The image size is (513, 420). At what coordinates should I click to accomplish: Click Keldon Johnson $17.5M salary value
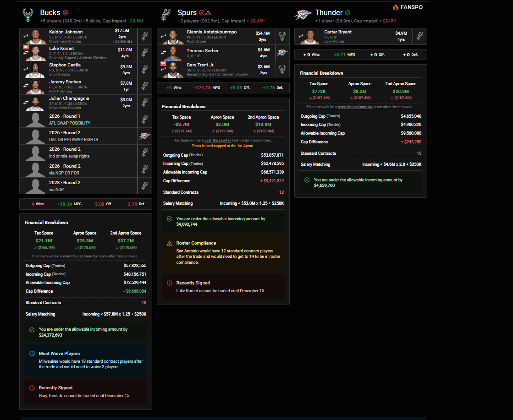[122, 31]
